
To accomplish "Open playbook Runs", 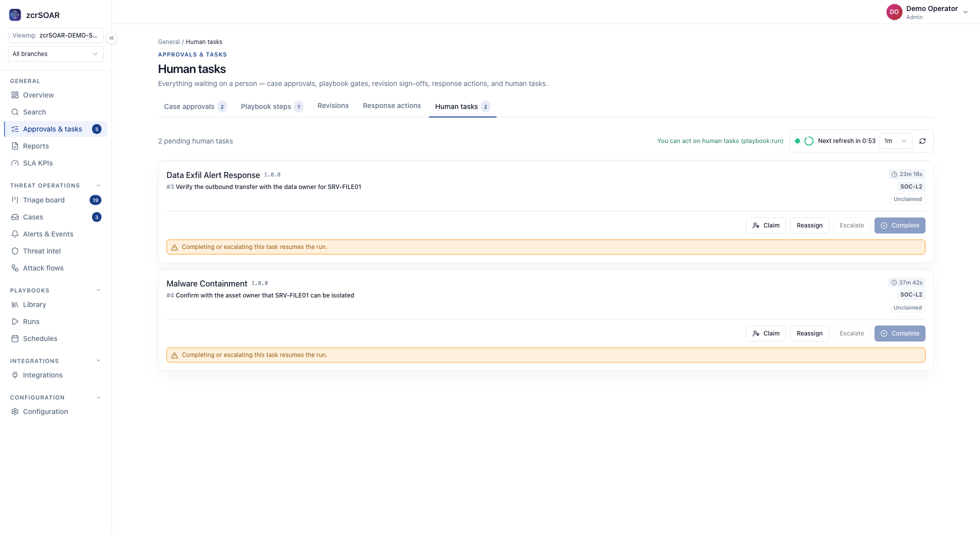I will point(55,321).
